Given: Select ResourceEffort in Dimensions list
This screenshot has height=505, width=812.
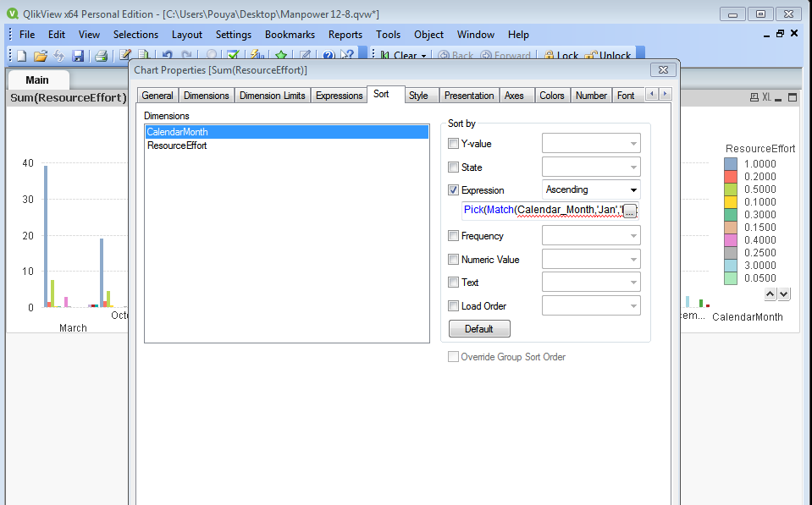Looking at the screenshot, I should 287,145.
